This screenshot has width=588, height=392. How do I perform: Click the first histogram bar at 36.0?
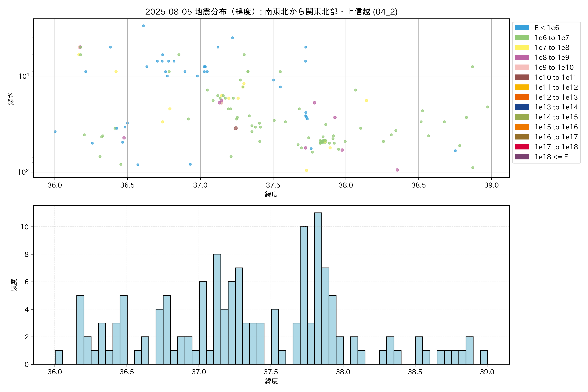click(x=59, y=357)
